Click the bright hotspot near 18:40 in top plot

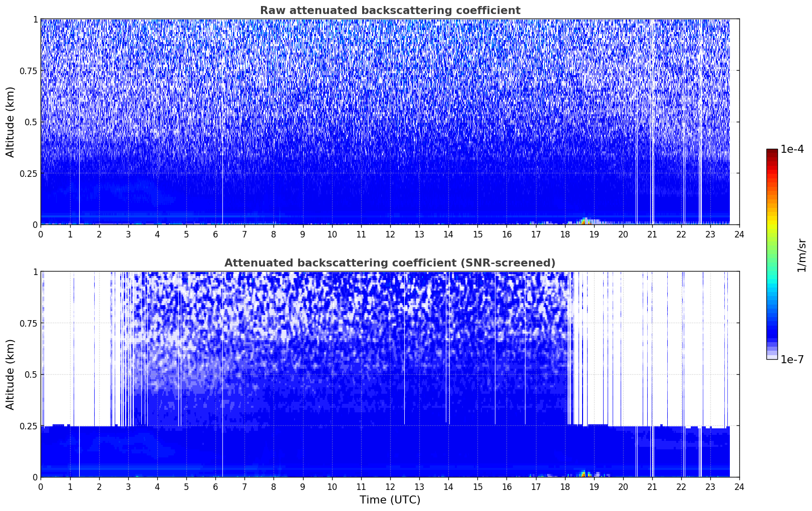(585, 221)
